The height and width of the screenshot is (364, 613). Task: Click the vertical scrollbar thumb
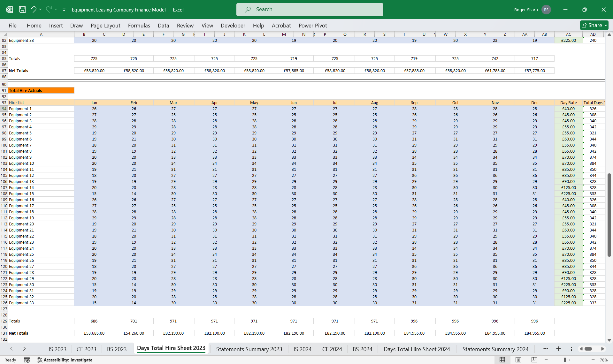pos(609,215)
